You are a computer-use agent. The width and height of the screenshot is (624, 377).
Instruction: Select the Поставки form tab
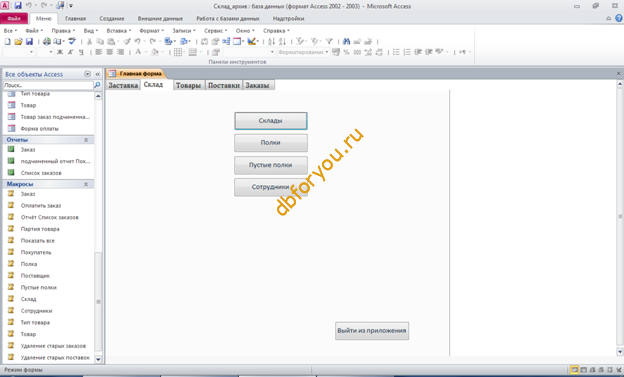click(224, 85)
